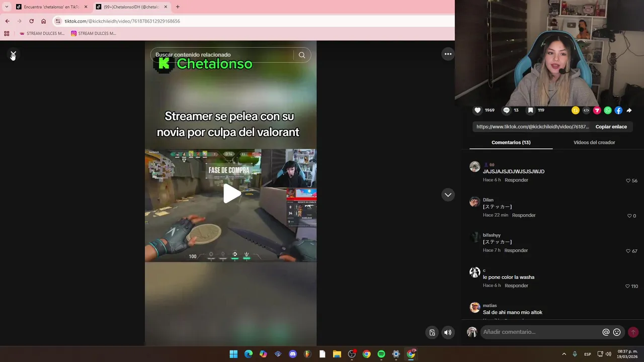644x362 pixels.
Task: Share the video to WhatsApp
Action: point(608,110)
